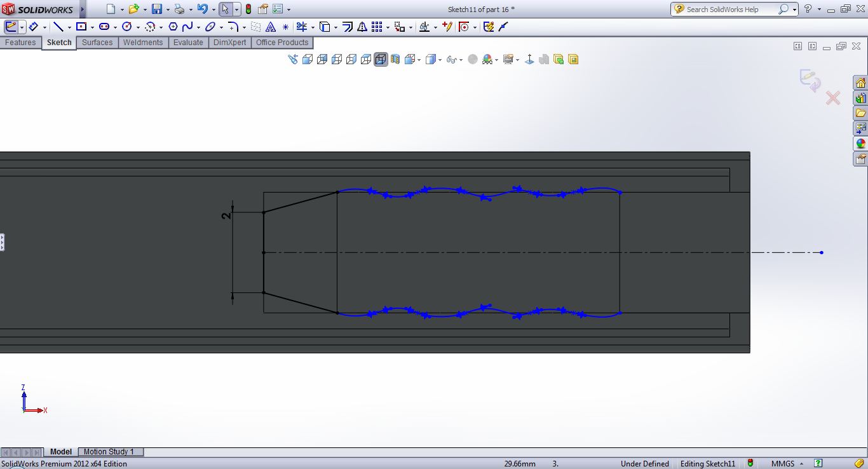Select the Sketch Text tool
The image size is (868, 469).
pyautogui.click(x=271, y=27)
